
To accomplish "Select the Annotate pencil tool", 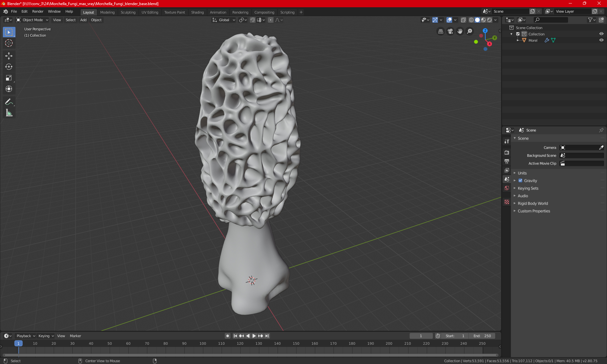I will [x=9, y=102].
